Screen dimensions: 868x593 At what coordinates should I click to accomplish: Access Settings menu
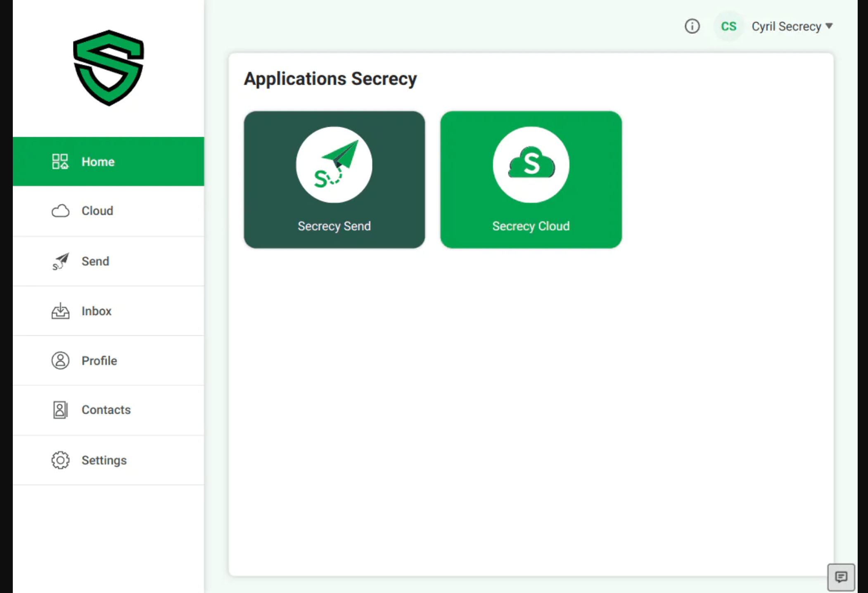coord(104,460)
